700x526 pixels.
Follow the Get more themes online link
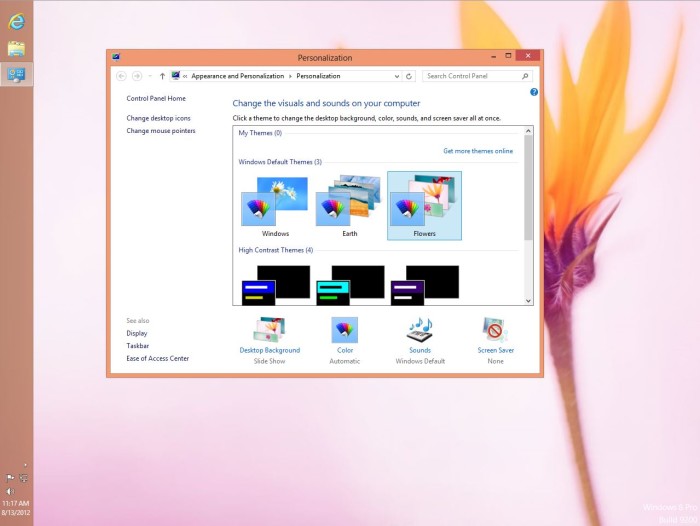[x=478, y=151]
